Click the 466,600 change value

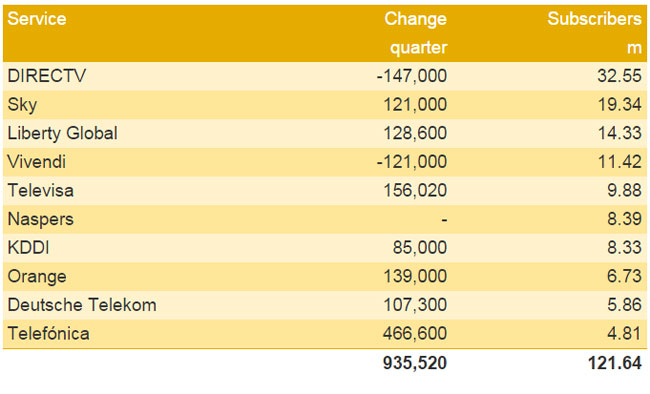415,334
